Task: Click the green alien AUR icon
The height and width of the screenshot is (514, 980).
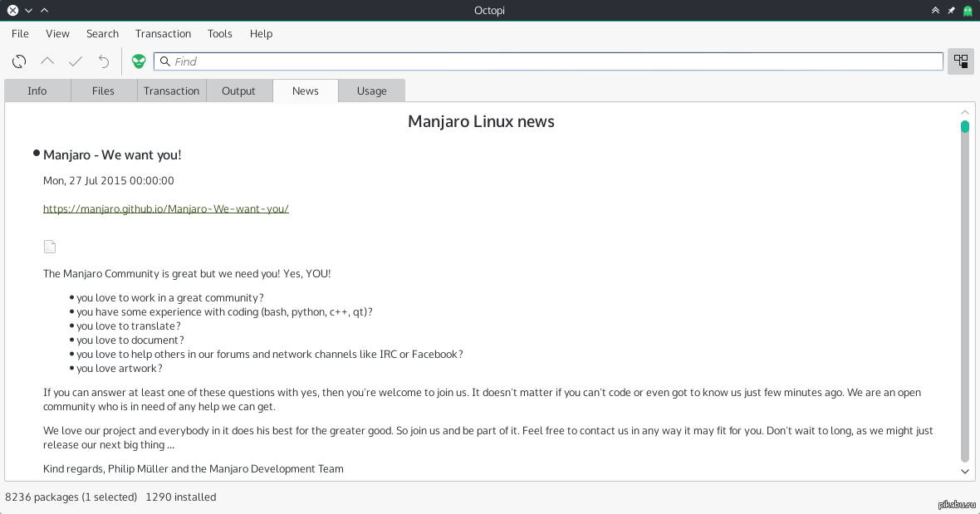Action: tap(138, 61)
